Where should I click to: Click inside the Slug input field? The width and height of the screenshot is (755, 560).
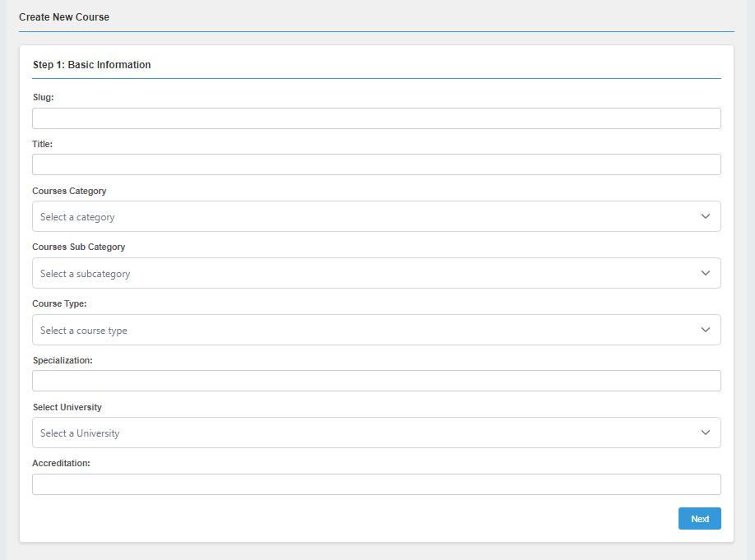tap(376, 118)
